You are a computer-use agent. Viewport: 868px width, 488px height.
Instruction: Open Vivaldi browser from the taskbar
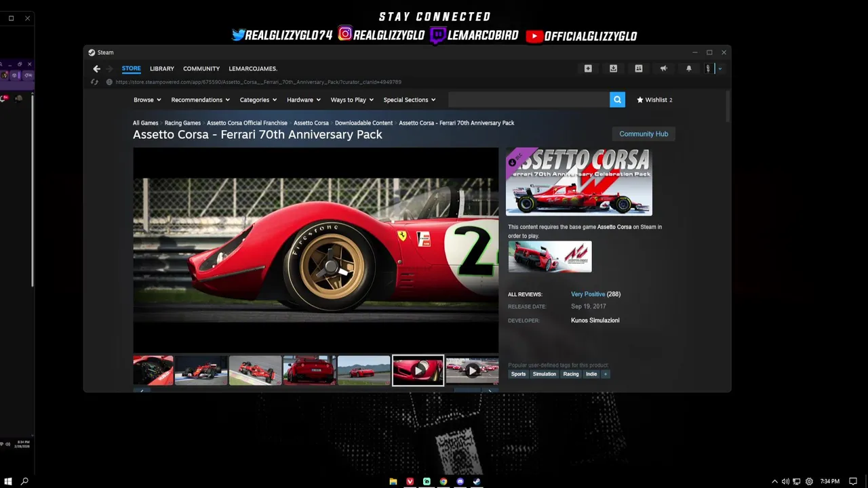410,481
